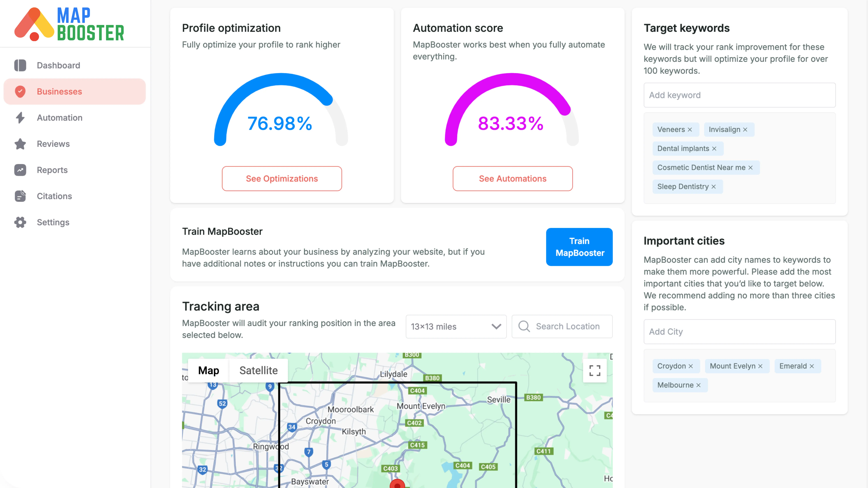Image resolution: width=868 pixels, height=488 pixels.
Task: Open Businesses in the sidebar
Action: (75, 92)
